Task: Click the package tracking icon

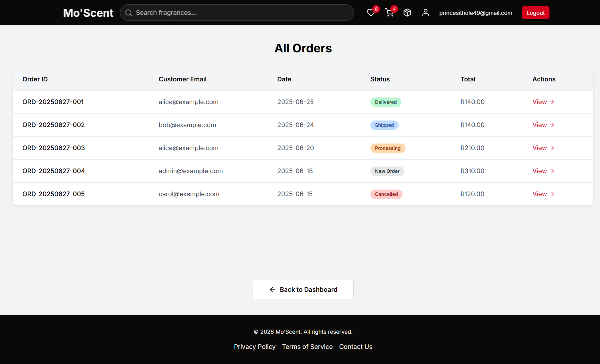Action: (x=407, y=13)
